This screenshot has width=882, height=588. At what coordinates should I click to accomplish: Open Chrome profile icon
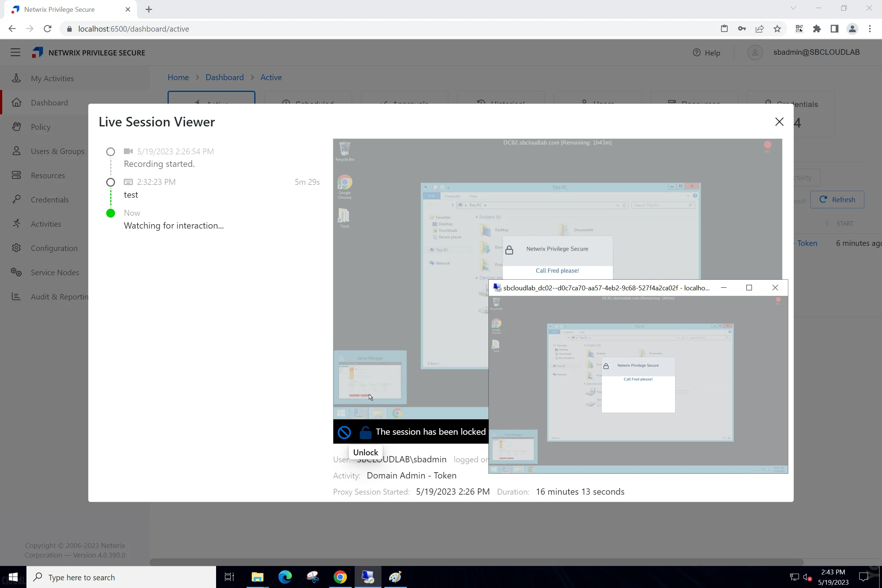852,29
